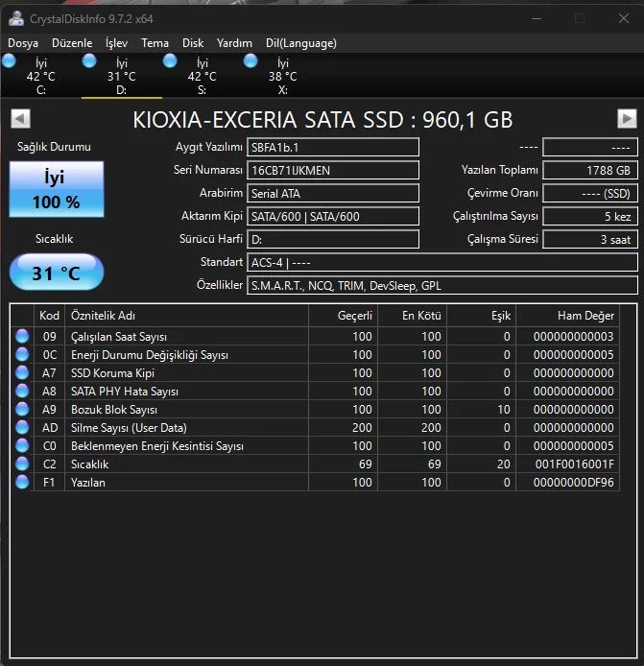Click the blue status orb for drive S:
This screenshot has height=666, width=644.
click(x=170, y=61)
